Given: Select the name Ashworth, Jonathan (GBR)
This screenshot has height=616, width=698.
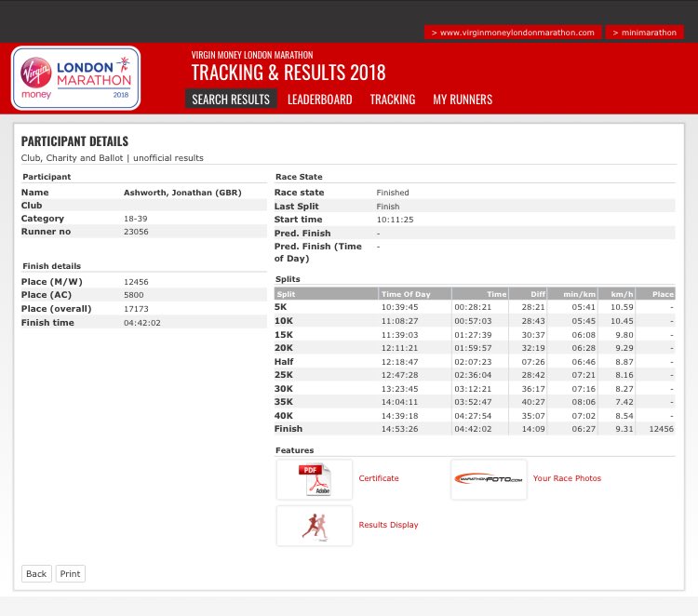Looking at the screenshot, I should (x=182, y=193).
